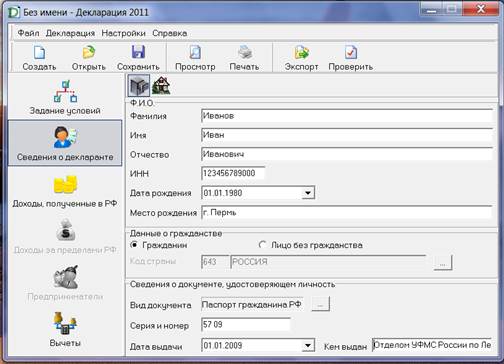Select Сведения о декларанте sidebar section
The width and height of the screenshot is (504, 364).
coord(65,143)
